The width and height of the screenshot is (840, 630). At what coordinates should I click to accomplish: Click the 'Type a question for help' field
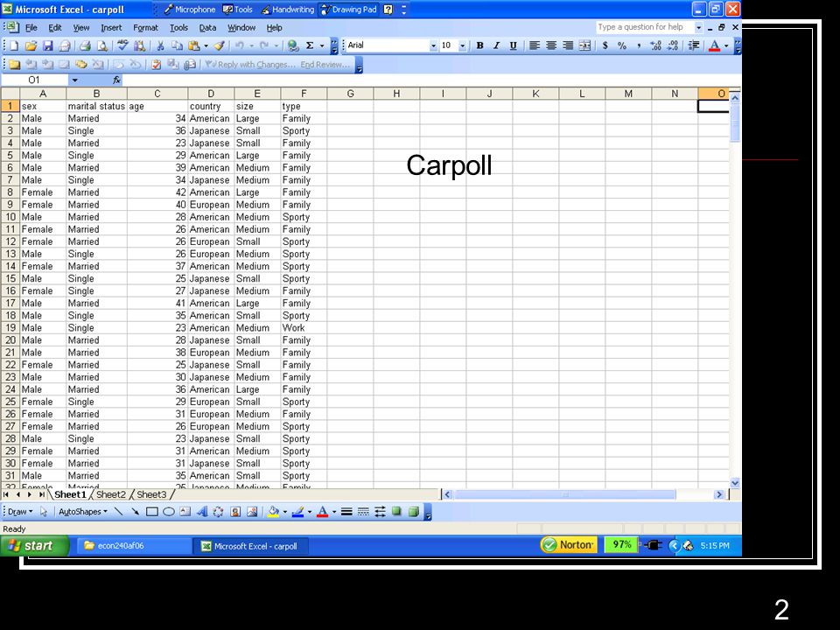(645, 27)
